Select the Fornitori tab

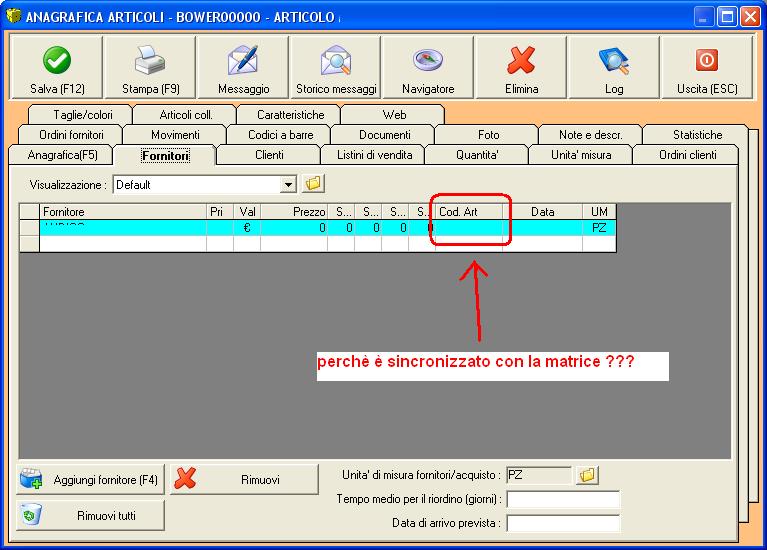click(165, 156)
